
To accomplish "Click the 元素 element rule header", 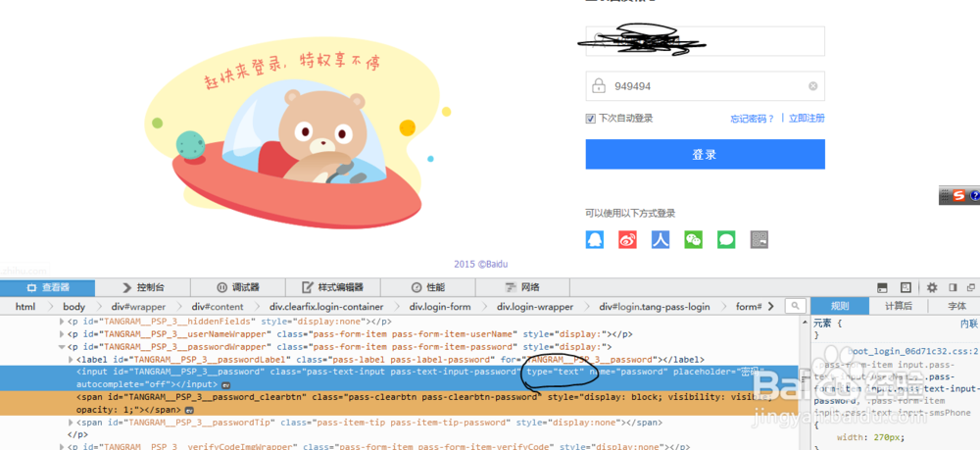I will pos(828,324).
